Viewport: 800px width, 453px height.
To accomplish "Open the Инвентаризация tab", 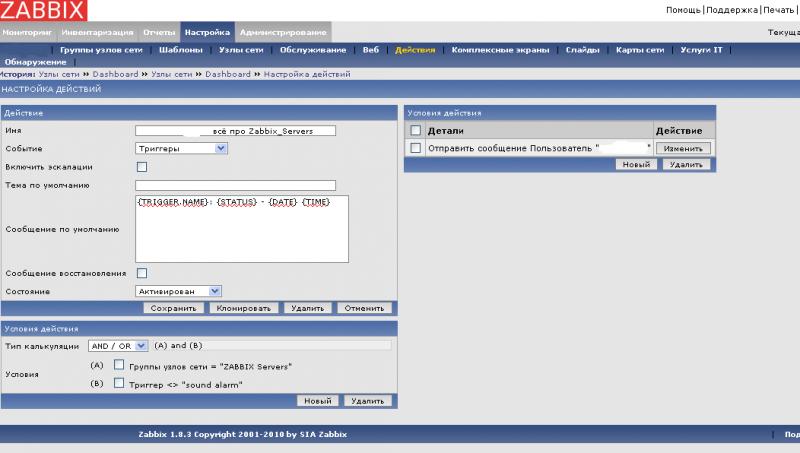I will tap(97, 32).
